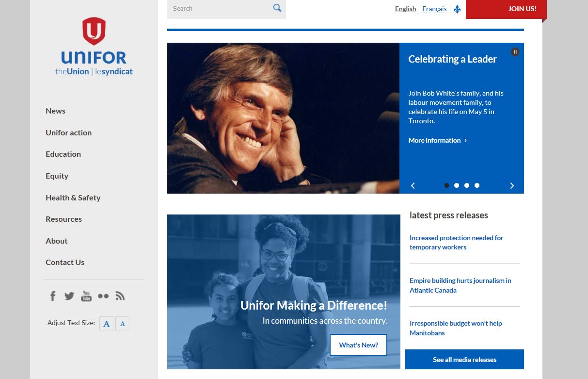Switch language to Français
Viewport: 588px width, 379px height.
point(434,9)
